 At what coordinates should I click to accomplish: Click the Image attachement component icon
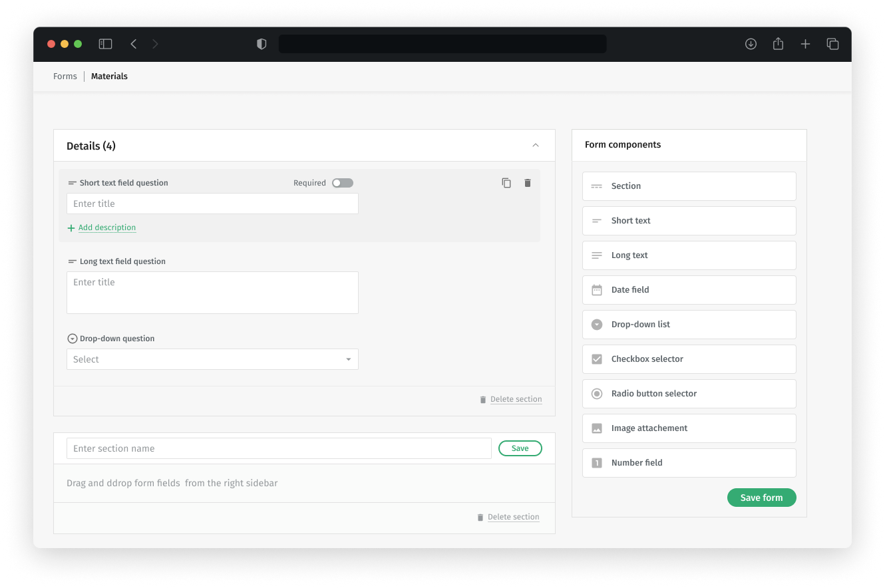click(597, 428)
